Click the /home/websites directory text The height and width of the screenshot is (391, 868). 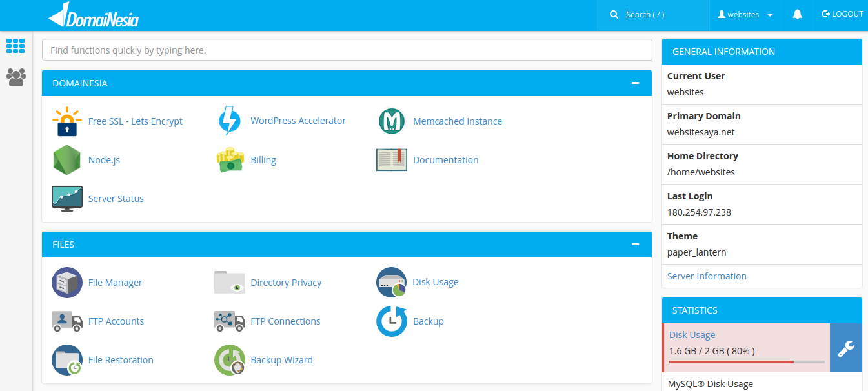click(701, 172)
